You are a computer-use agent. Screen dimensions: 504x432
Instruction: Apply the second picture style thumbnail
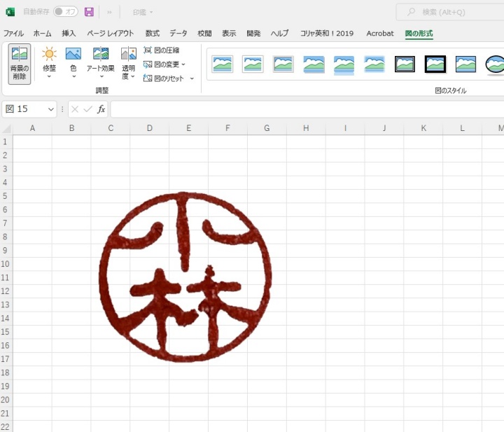[x=253, y=64]
